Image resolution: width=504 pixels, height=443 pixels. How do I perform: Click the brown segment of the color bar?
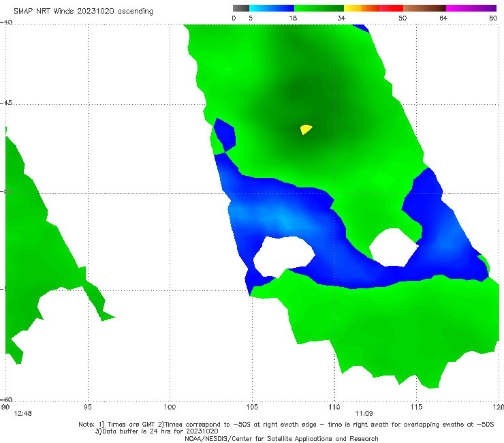point(424,8)
